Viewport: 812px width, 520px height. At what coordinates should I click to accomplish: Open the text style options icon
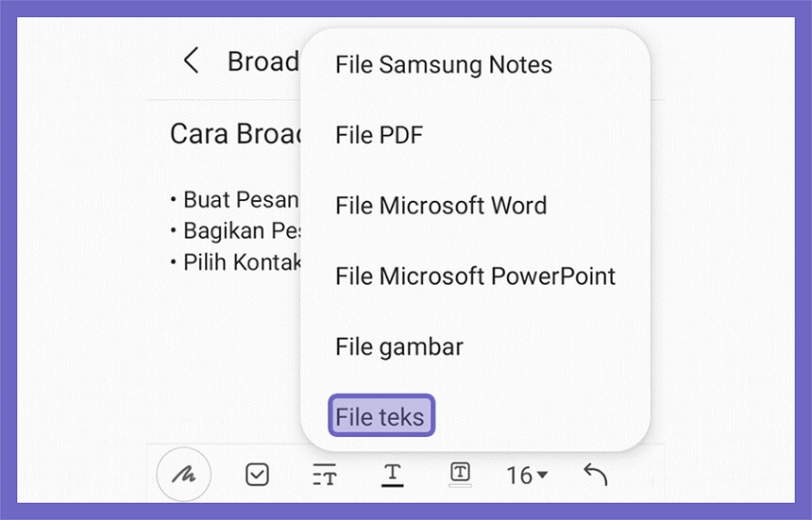pyautogui.click(x=325, y=475)
